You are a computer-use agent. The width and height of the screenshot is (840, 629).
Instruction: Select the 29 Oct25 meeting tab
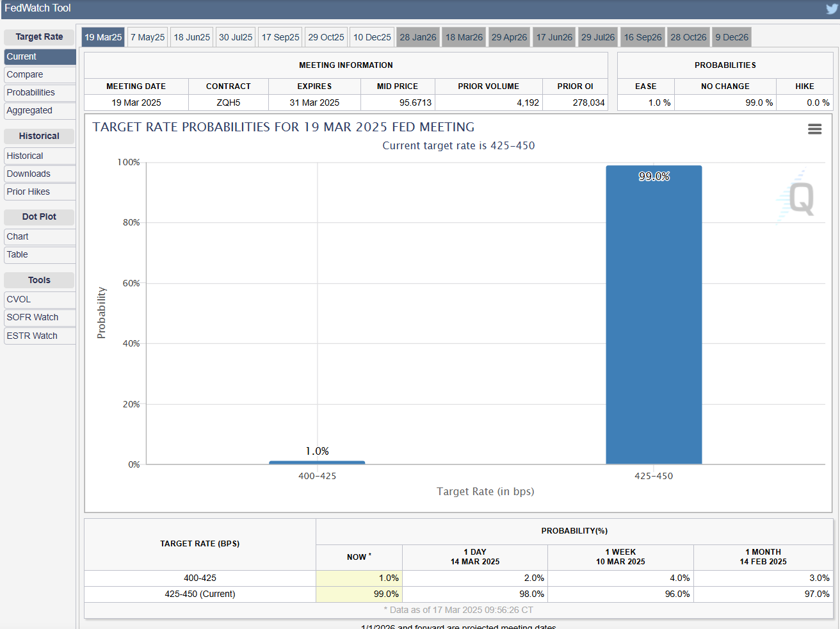pyautogui.click(x=326, y=37)
